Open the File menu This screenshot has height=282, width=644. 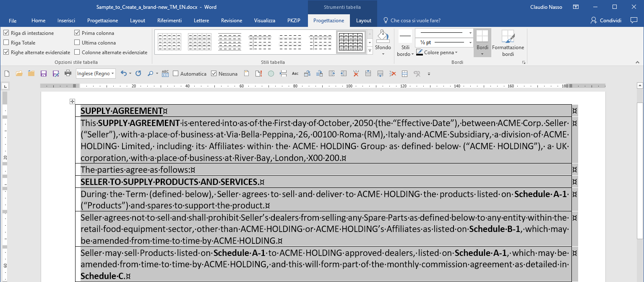pos(13,21)
